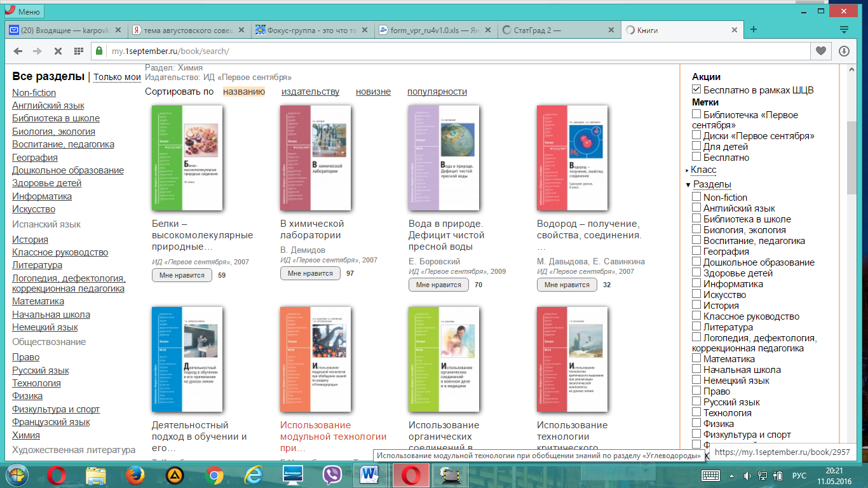
Task: Check Non-fiction in the Разделы filter
Action: 696,197
